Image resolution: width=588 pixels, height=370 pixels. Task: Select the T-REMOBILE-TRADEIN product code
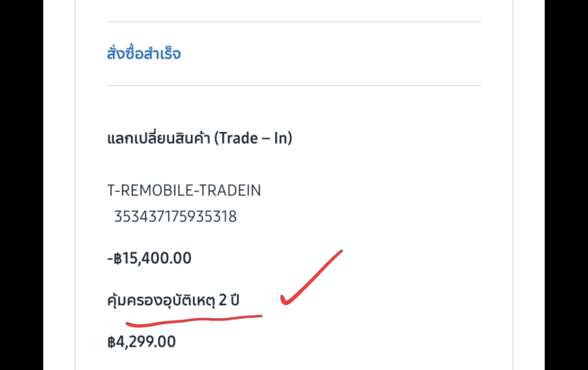point(184,191)
